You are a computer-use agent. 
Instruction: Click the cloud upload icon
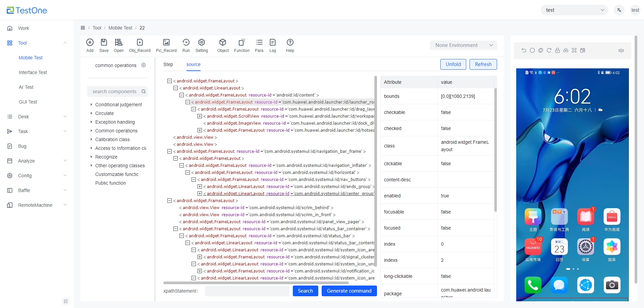coord(566,50)
